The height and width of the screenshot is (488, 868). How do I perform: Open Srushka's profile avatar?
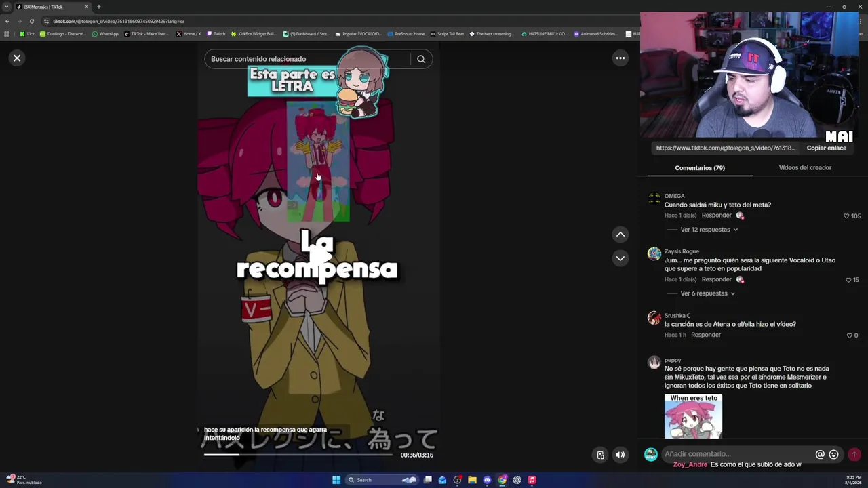pos(654,318)
